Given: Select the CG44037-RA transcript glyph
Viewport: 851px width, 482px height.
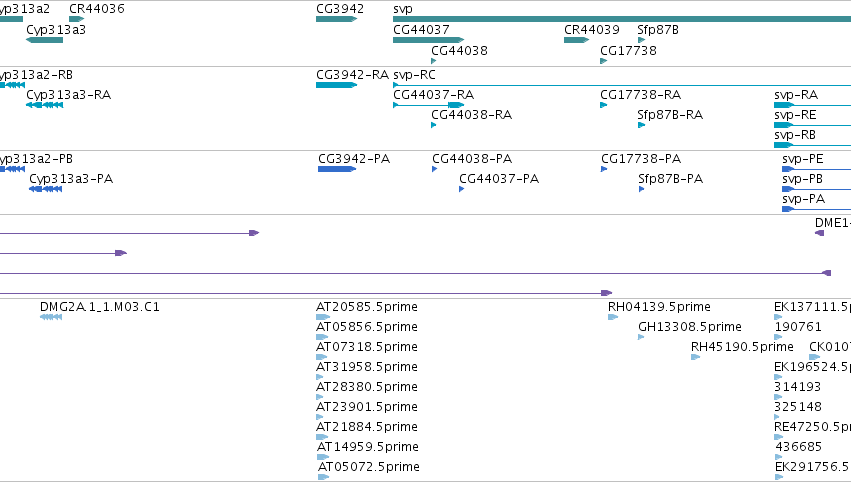Looking at the screenshot, I should (429, 105).
